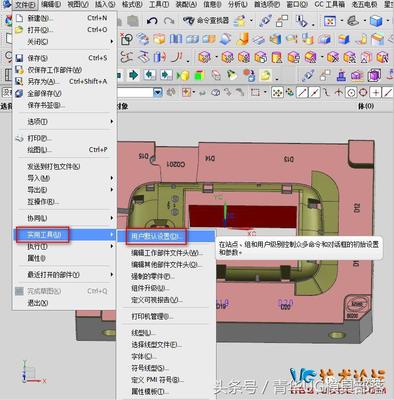Click the purple wireframe cube icon
The image size is (394, 400).
pos(374,75)
